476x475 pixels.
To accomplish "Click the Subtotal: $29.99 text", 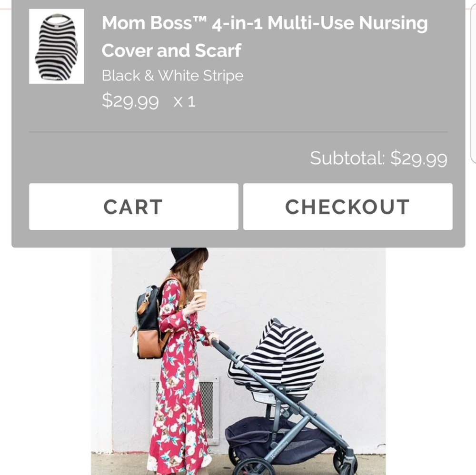I will coord(378,158).
